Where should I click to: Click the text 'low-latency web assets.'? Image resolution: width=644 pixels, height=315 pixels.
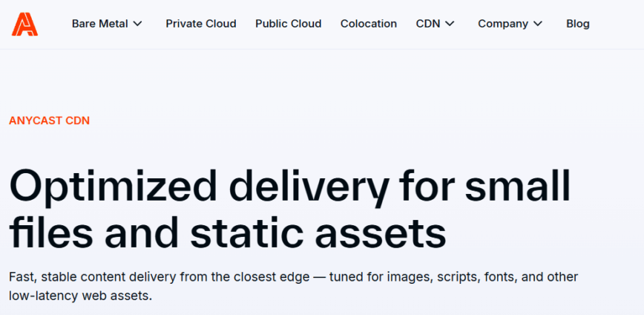[x=80, y=296]
